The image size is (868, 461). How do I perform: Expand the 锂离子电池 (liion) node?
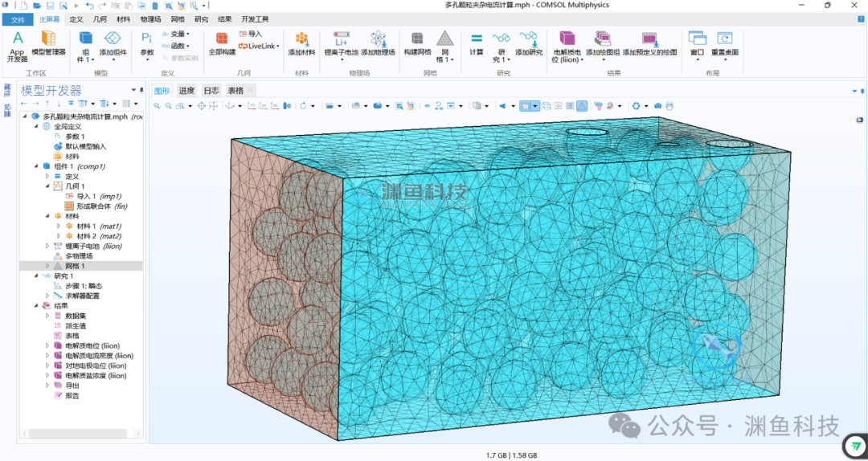[47, 247]
